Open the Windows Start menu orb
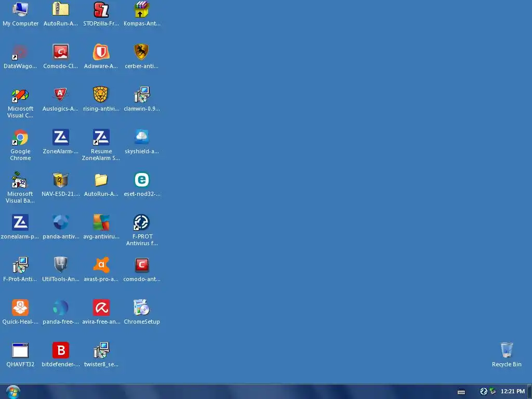The height and width of the screenshot is (399, 532). pos(13,392)
